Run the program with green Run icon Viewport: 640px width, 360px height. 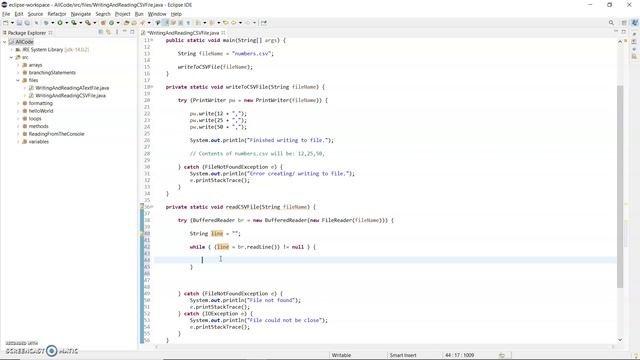pos(60,23)
